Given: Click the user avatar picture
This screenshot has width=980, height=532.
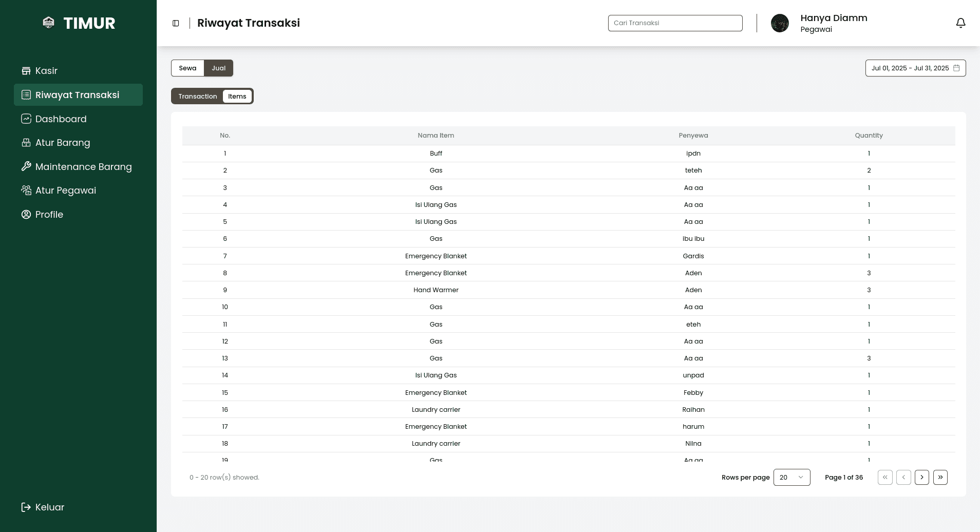Looking at the screenshot, I should click(x=780, y=23).
